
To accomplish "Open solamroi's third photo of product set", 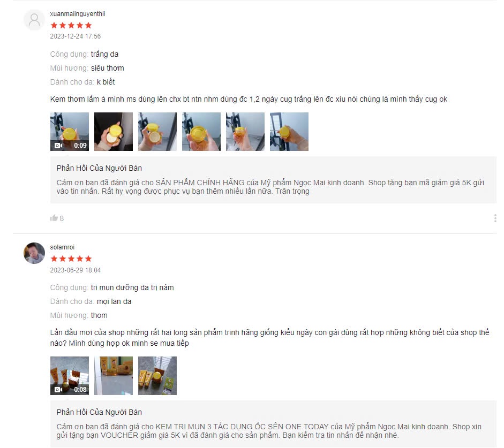I will (157, 376).
